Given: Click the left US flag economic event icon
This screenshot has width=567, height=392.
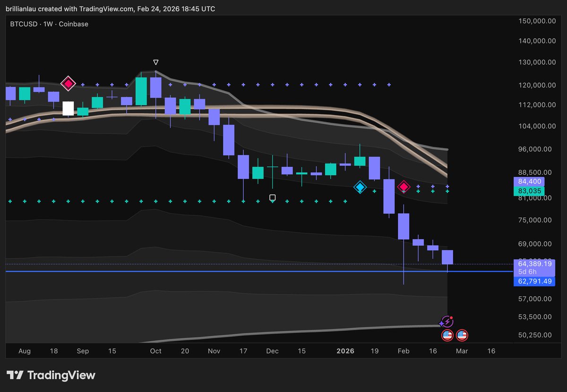Looking at the screenshot, I should point(447,336).
